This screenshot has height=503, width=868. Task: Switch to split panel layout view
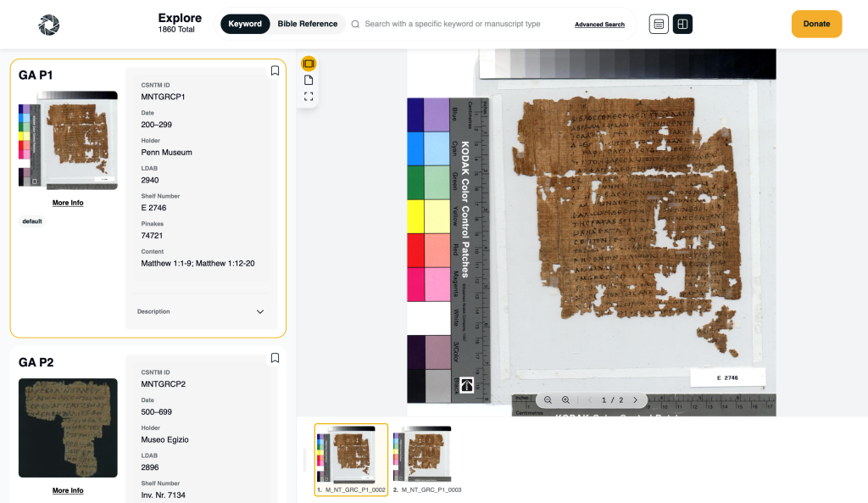pyautogui.click(x=682, y=25)
